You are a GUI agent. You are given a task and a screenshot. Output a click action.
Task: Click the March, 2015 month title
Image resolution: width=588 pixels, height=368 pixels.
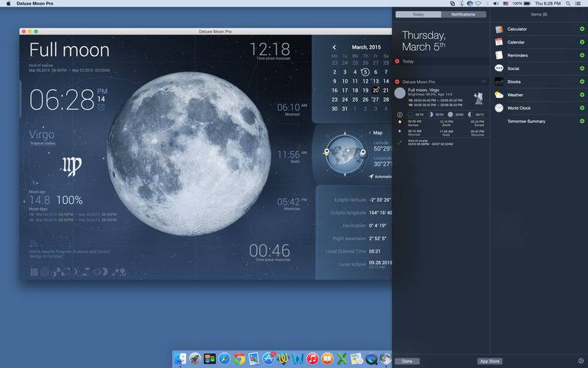[366, 47]
